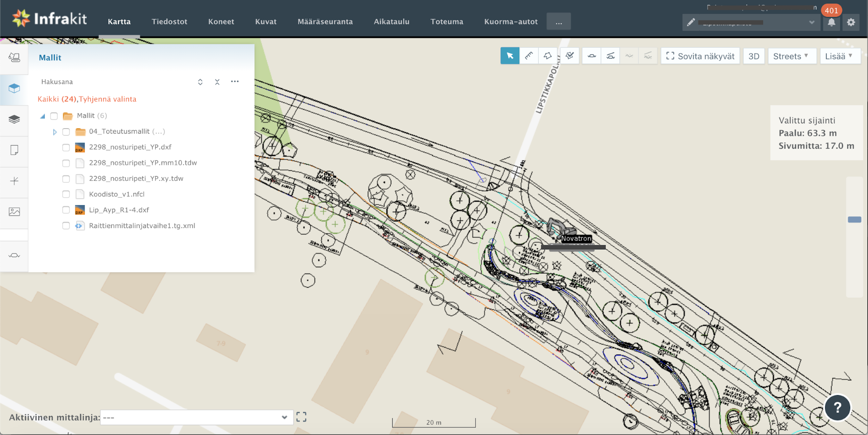Select the polygon area drawing tool

coord(548,56)
